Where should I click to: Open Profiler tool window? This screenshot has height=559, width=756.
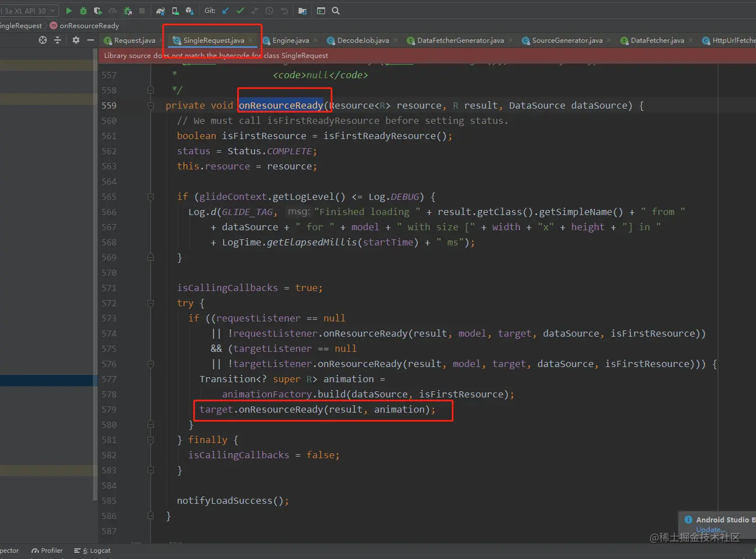click(x=47, y=551)
